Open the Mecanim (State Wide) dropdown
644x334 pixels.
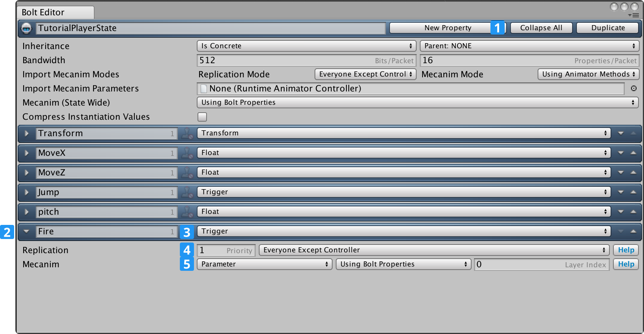(418, 102)
